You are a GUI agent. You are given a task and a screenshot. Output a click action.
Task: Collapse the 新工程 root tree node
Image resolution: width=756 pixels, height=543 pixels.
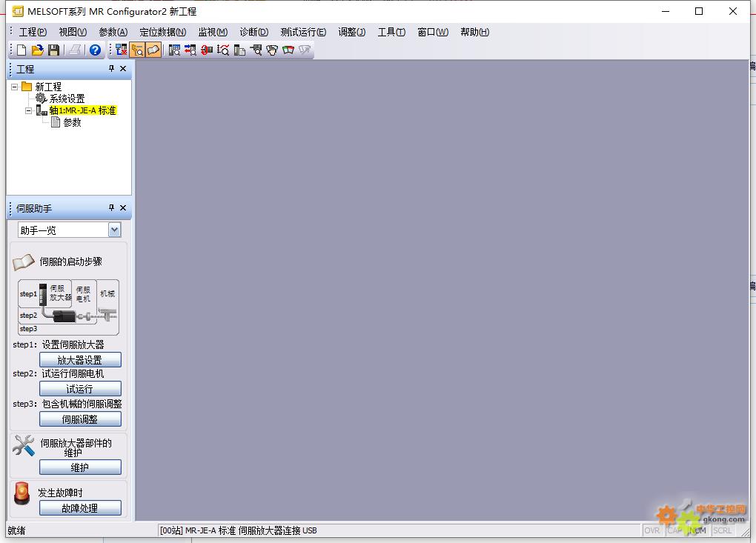pos(15,87)
